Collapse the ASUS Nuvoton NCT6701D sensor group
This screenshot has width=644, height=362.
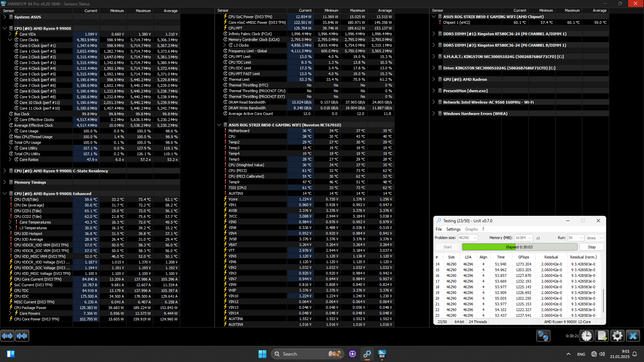219,125
